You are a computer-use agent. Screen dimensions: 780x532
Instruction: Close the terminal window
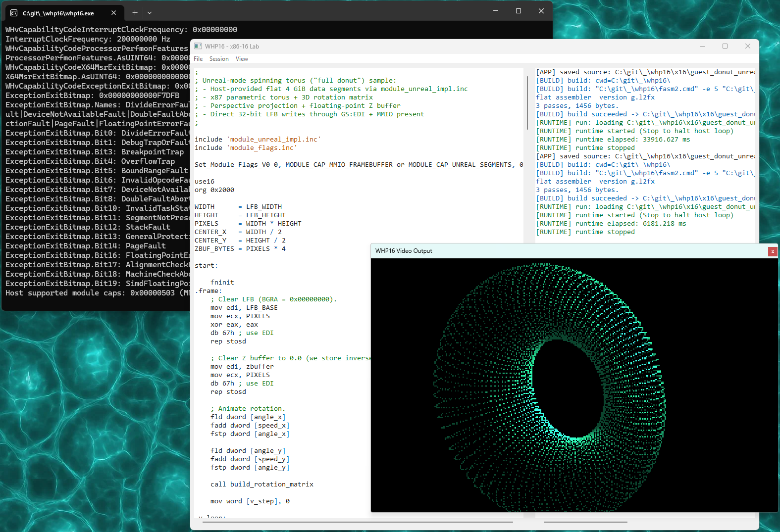point(541,11)
